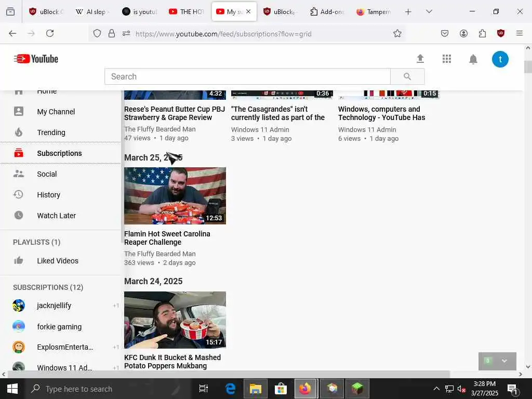This screenshot has height=399, width=532.
Task: Open the notifications bell
Action: point(473,59)
